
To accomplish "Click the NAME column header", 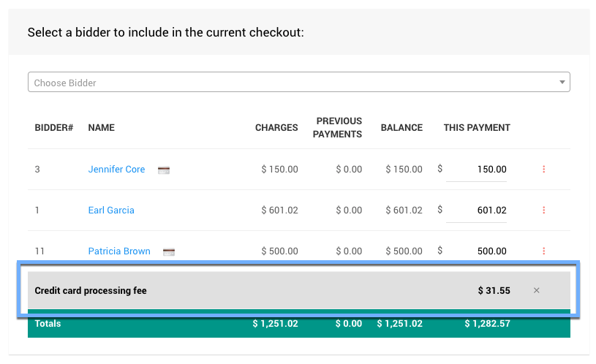I will 102,128.
